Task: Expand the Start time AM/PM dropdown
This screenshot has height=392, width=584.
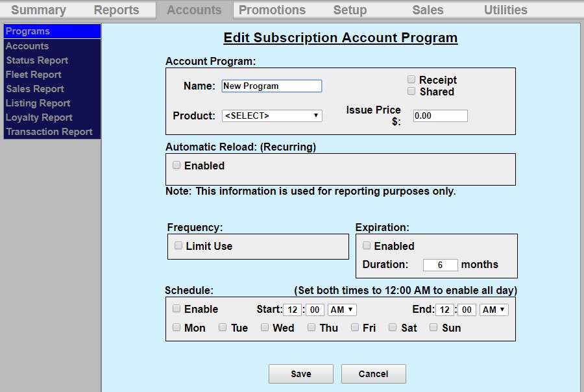Action: (342, 310)
